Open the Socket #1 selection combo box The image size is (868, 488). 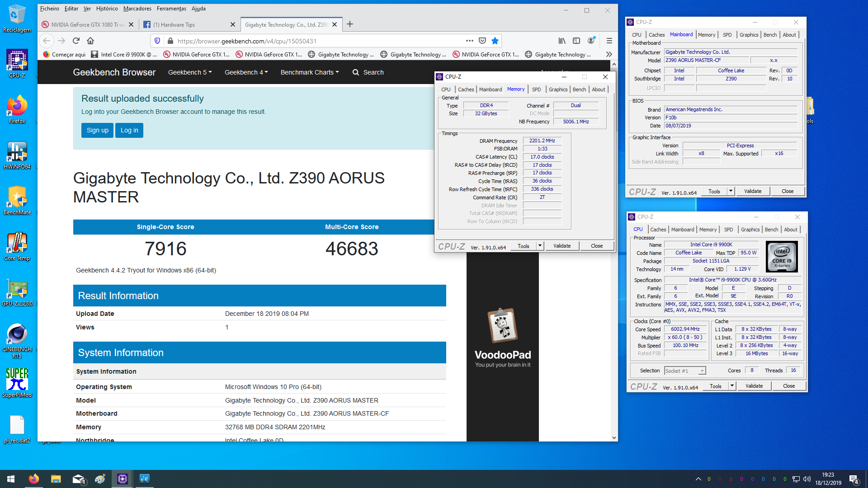[x=685, y=371]
